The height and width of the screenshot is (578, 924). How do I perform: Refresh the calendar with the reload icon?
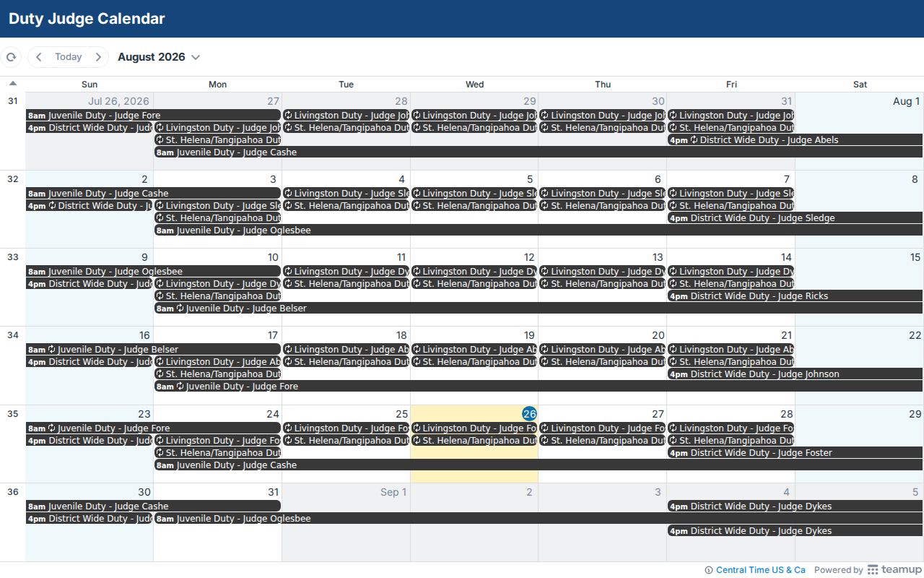pos(11,57)
